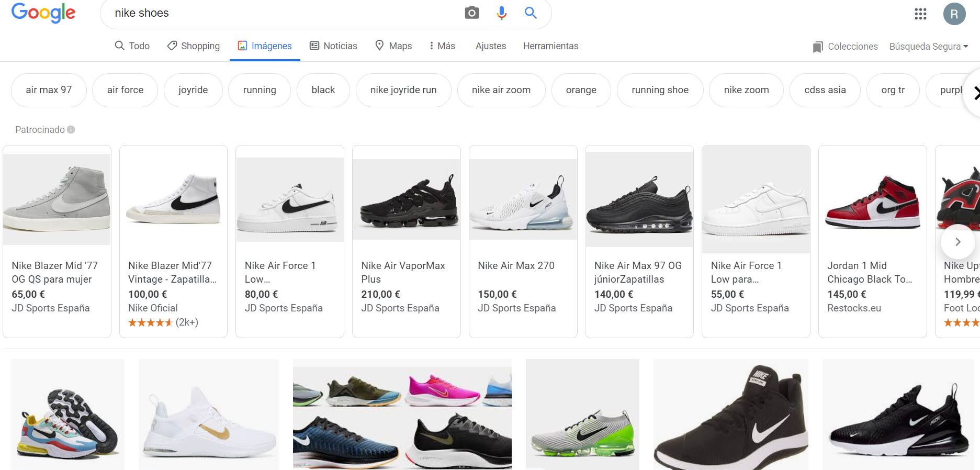The height and width of the screenshot is (470, 980).
Task: Switch to the Noticias tab
Action: pos(333,46)
